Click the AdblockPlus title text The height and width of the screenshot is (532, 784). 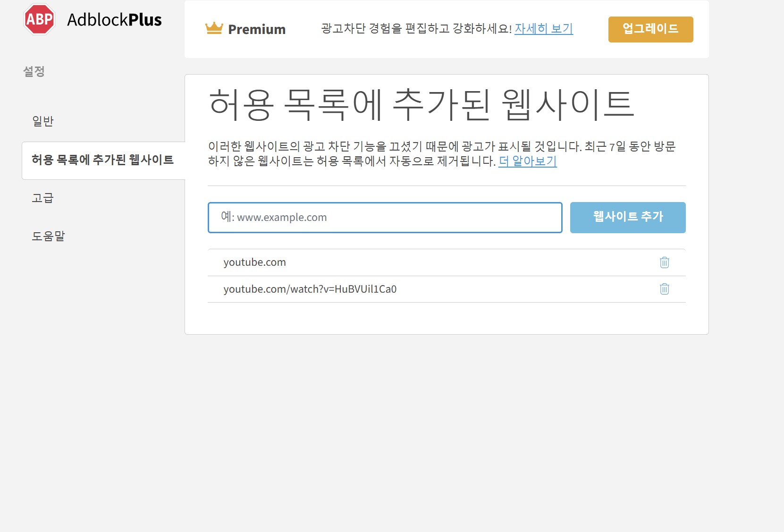[x=114, y=20]
